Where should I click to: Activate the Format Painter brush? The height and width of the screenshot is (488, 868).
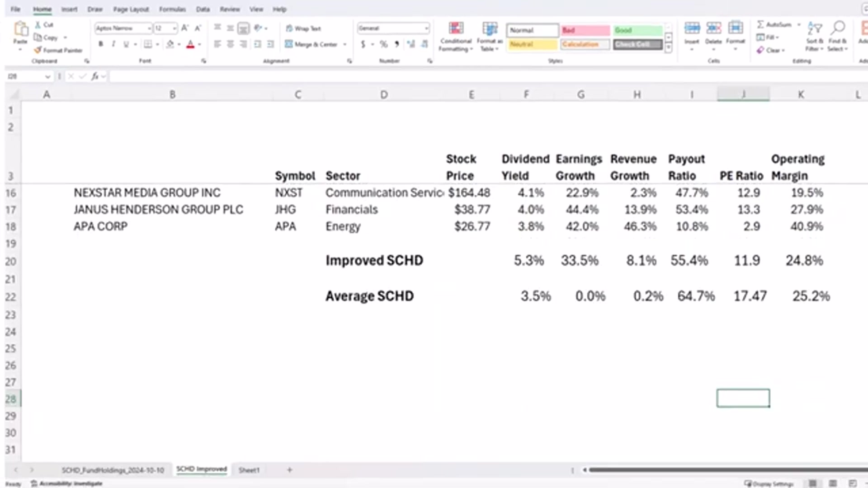point(38,50)
